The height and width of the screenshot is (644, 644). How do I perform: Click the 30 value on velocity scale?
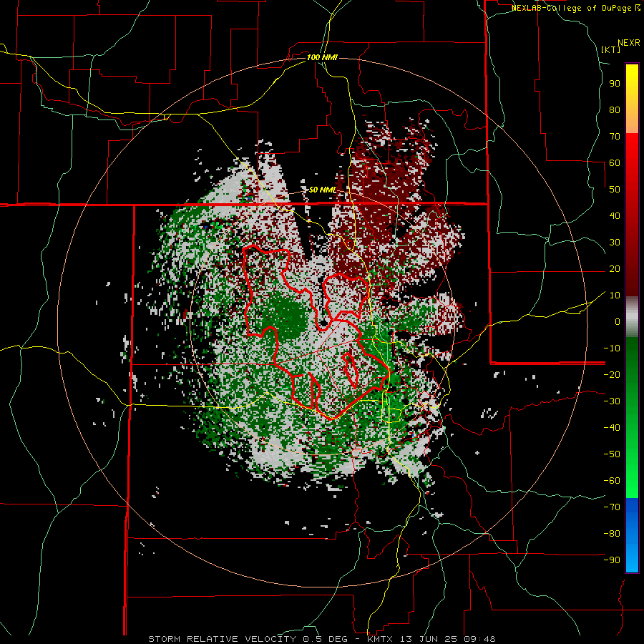point(615,243)
